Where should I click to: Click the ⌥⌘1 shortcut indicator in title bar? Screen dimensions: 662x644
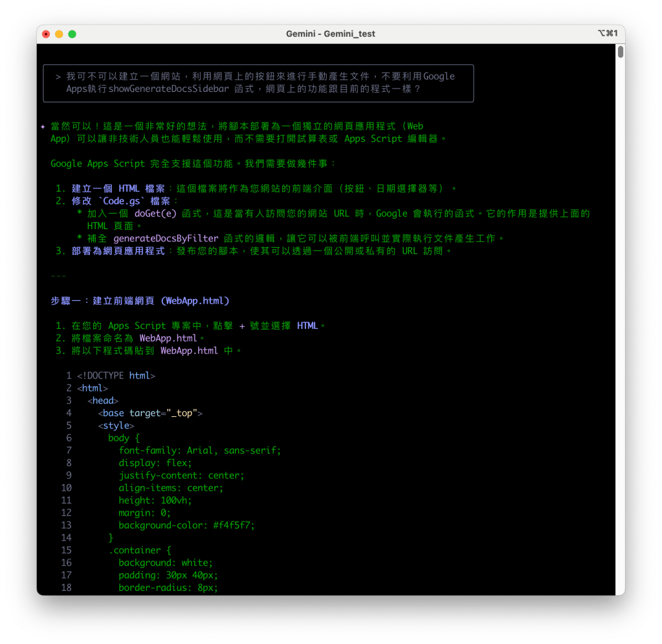click(x=608, y=34)
